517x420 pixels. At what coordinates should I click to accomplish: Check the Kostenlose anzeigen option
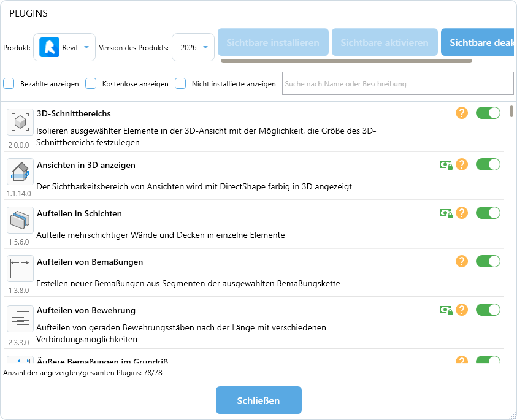[91, 83]
